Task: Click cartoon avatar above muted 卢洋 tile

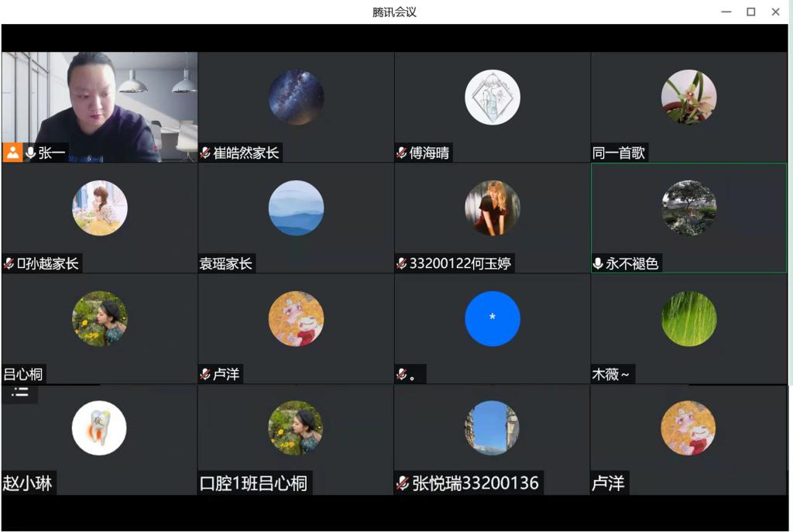Action: click(296, 318)
